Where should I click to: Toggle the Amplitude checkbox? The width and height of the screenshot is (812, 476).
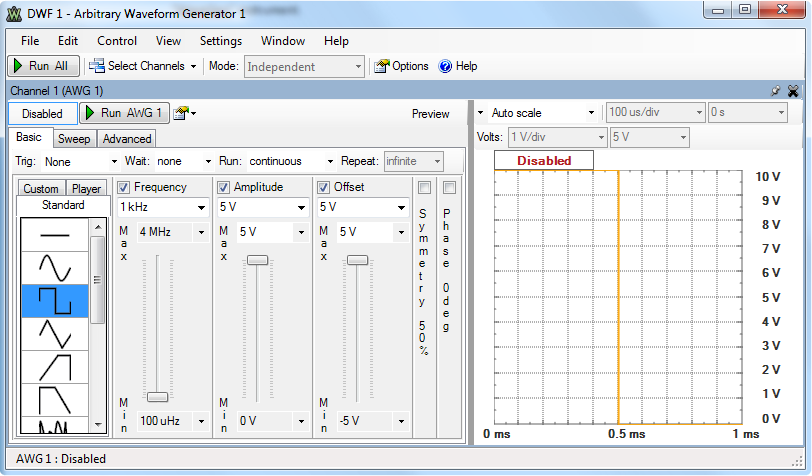tap(223, 187)
